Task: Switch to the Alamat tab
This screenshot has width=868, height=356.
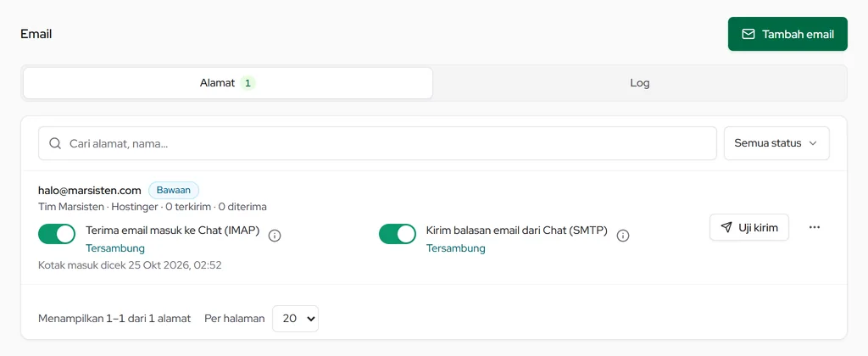Action: 227,83
